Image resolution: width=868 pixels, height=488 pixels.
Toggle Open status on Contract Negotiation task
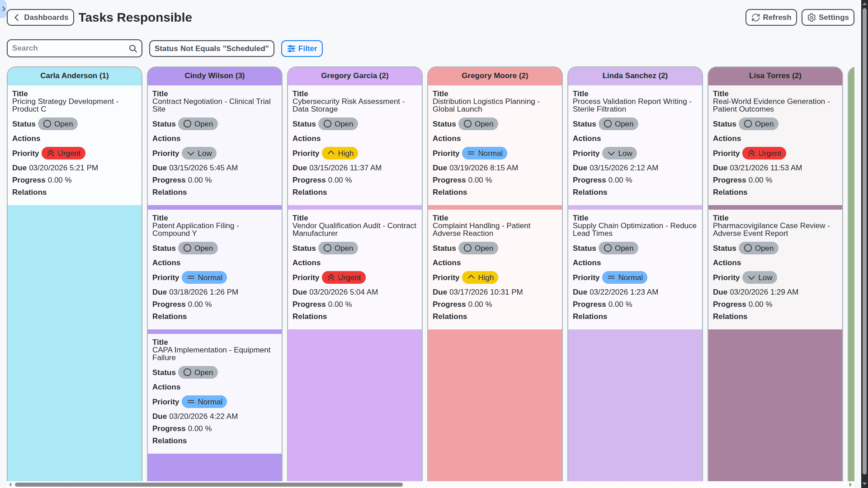tap(198, 124)
